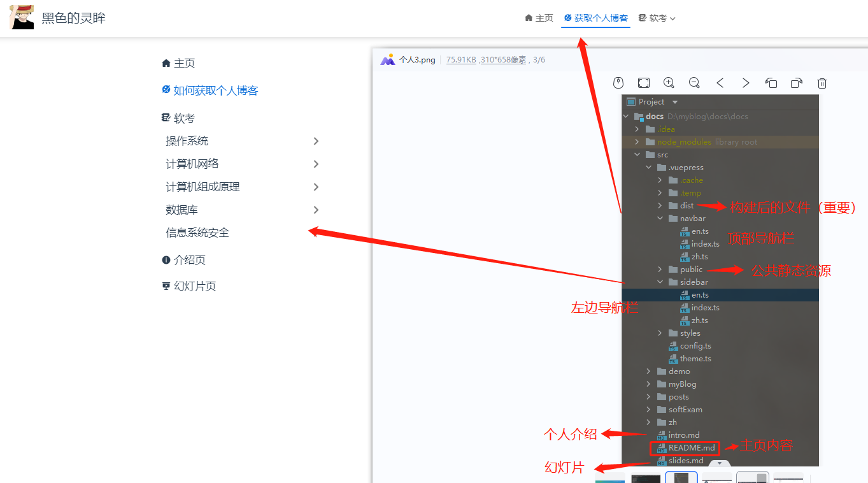868x483 pixels.
Task: Expand the 数据库 sidebar arrow
Action: pyautogui.click(x=316, y=210)
